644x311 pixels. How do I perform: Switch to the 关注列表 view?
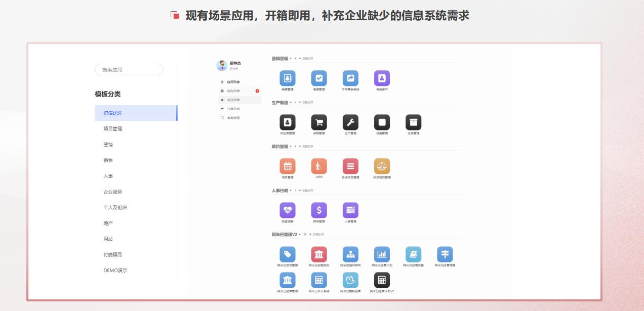234,99
